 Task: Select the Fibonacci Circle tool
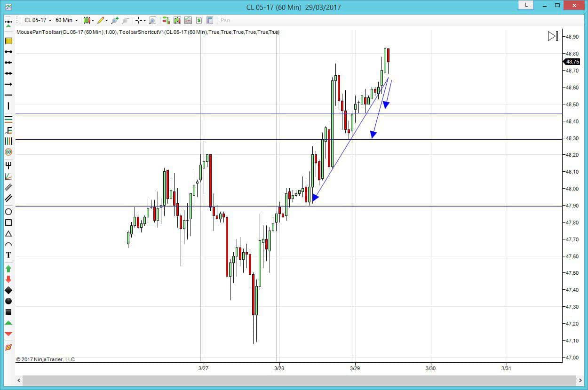[8, 152]
